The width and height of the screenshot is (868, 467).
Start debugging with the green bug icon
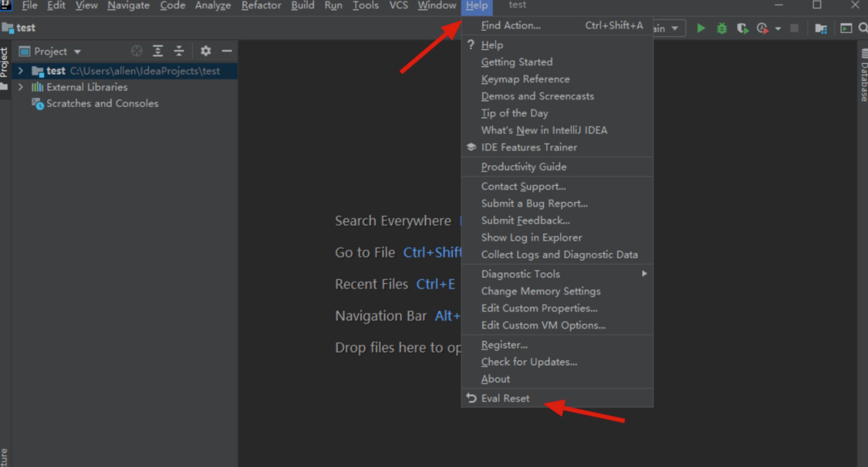722,28
